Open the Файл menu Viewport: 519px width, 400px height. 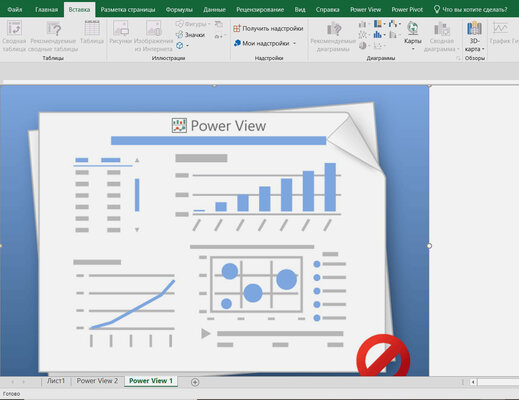click(15, 10)
